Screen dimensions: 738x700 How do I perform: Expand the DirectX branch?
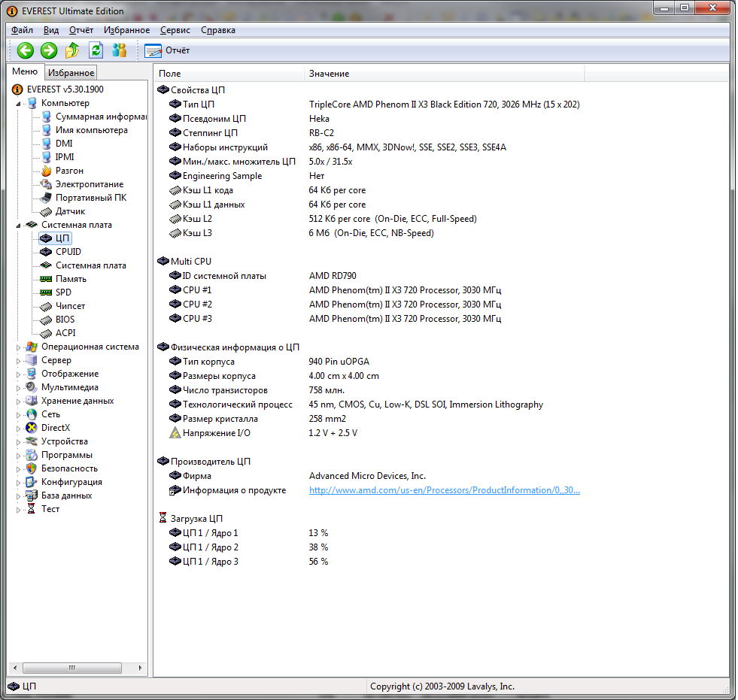click(18, 429)
